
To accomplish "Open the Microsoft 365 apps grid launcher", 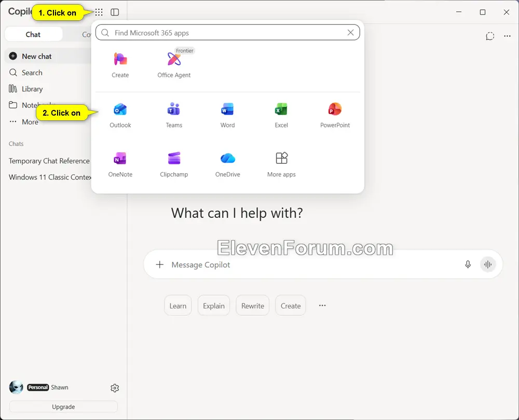I will pos(99,12).
